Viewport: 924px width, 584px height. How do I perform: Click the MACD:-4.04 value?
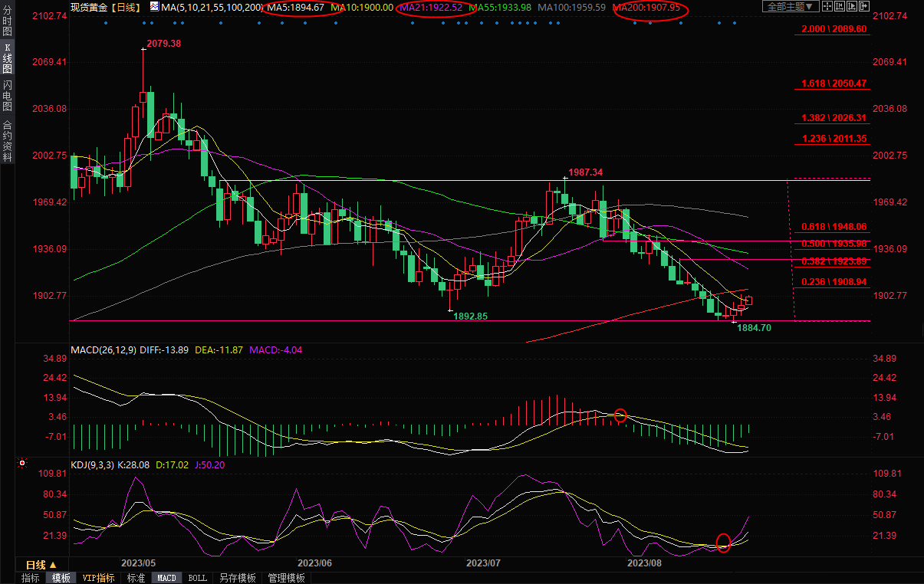click(x=275, y=349)
